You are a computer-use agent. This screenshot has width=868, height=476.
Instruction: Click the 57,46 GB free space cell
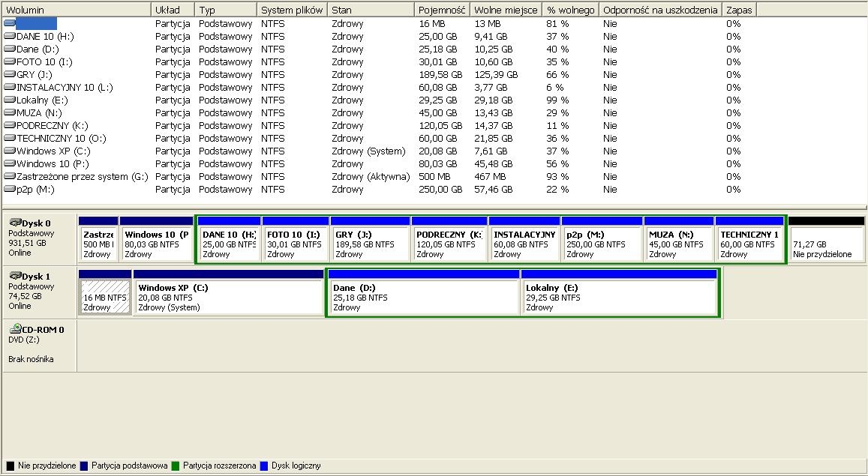[493, 189]
